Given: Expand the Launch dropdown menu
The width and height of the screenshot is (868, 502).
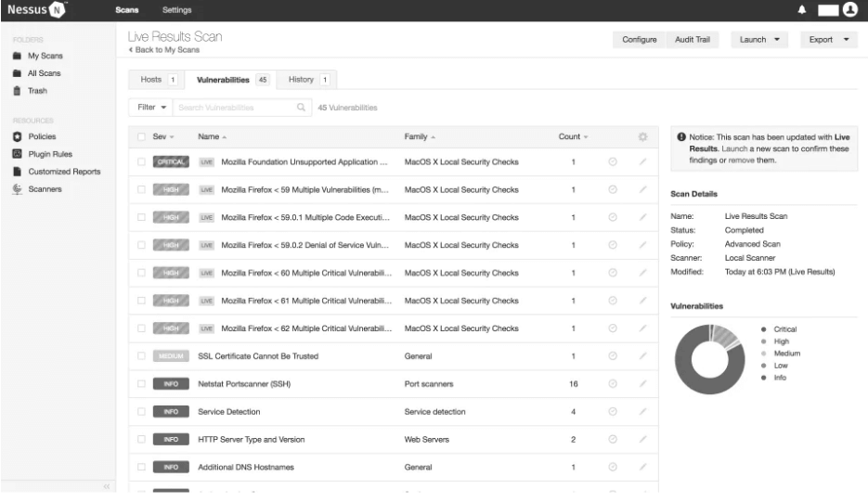Looking at the screenshot, I should [x=759, y=40].
